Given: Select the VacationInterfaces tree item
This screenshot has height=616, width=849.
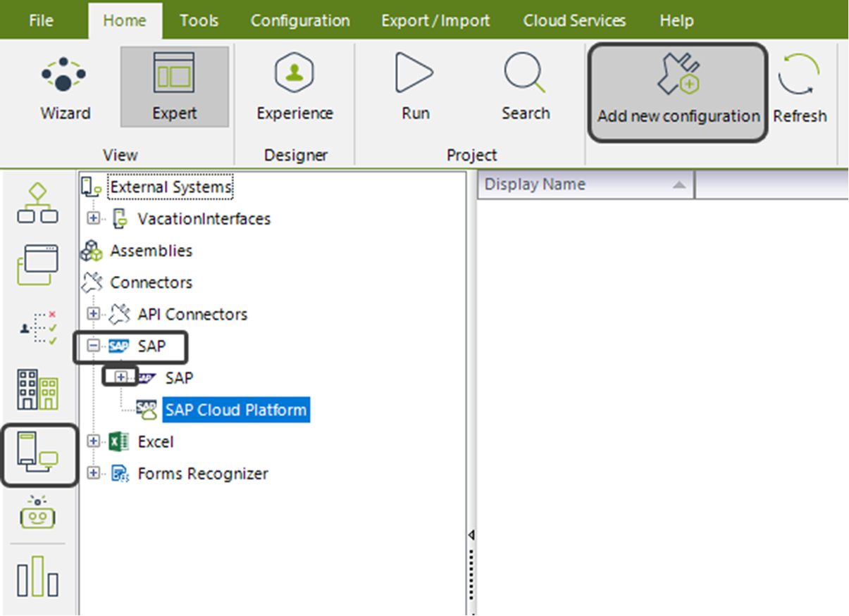Looking at the screenshot, I should [x=204, y=219].
